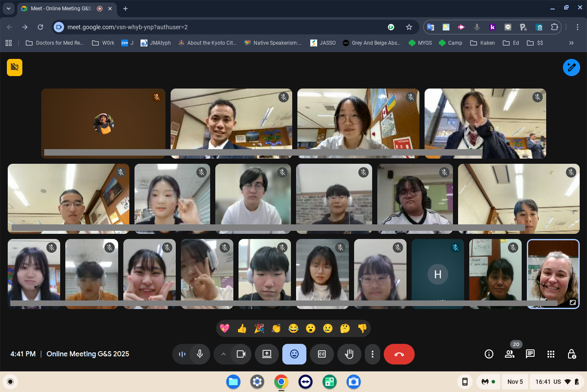
Task: Leave call with red hang-up button
Action: pos(399,354)
